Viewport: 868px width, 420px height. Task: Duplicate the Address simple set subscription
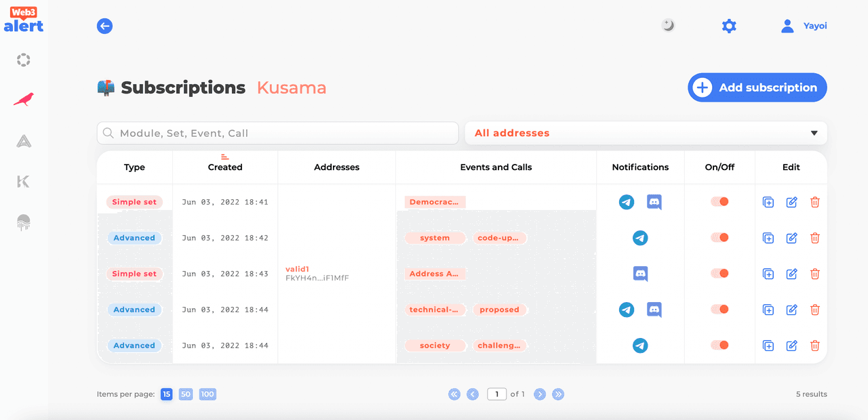pos(768,274)
